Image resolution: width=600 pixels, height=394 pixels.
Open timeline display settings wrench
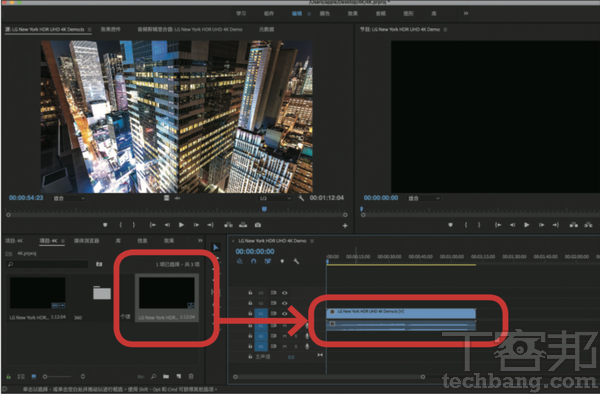coord(296,261)
